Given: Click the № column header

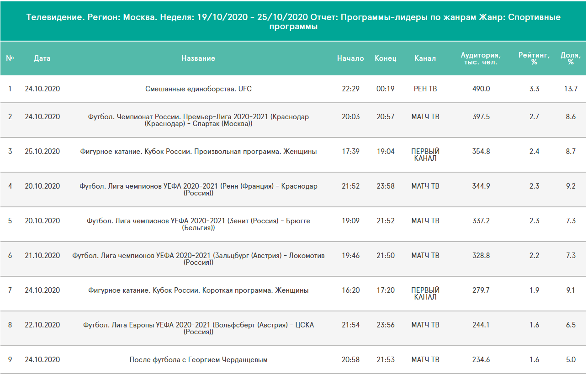Looking at the screenshot, I should [10, 58].
